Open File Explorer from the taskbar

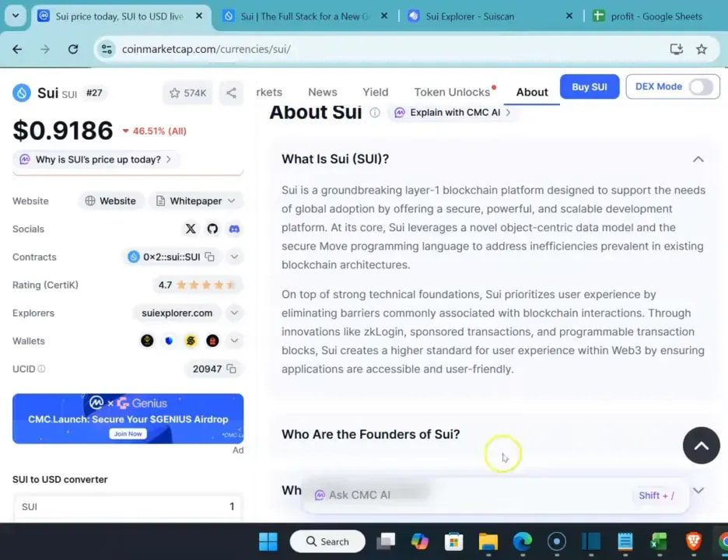tap(488, 541)
